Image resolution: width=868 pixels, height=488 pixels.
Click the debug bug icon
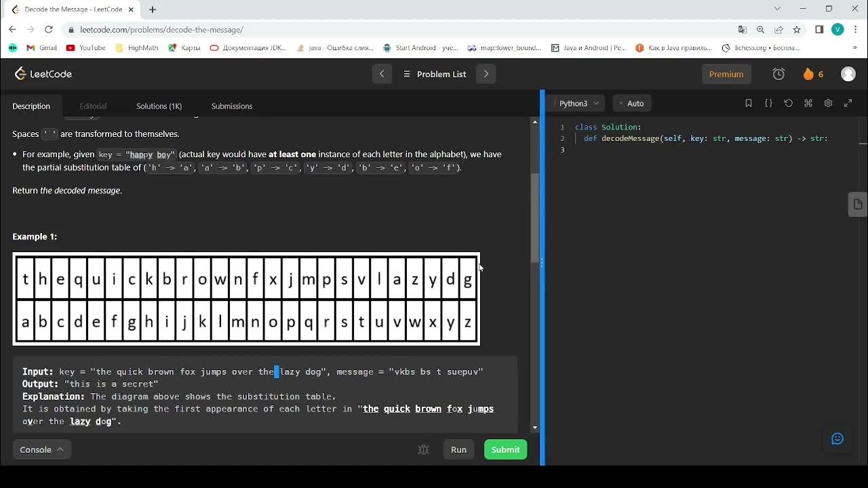click(424, 449)
